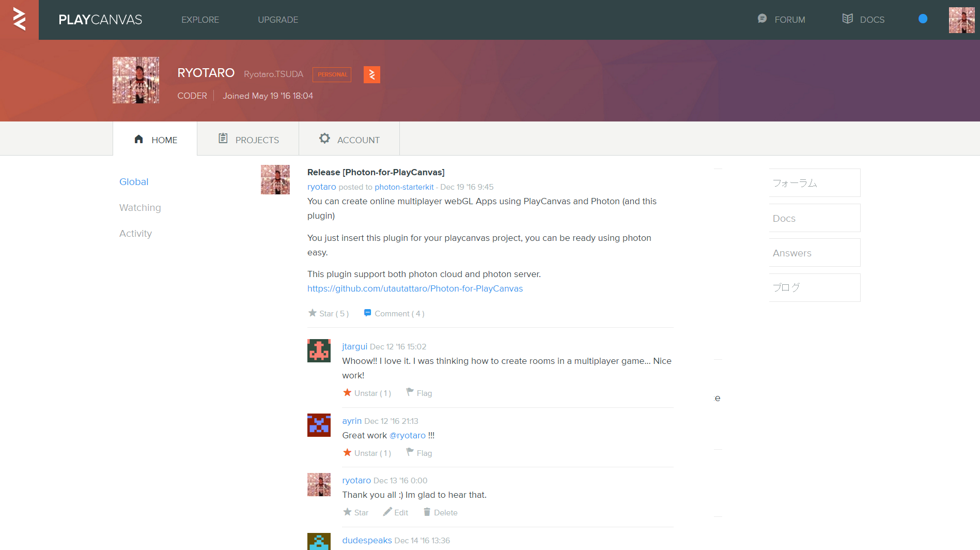Click the Docs book icon

click(x=847, y=19)
